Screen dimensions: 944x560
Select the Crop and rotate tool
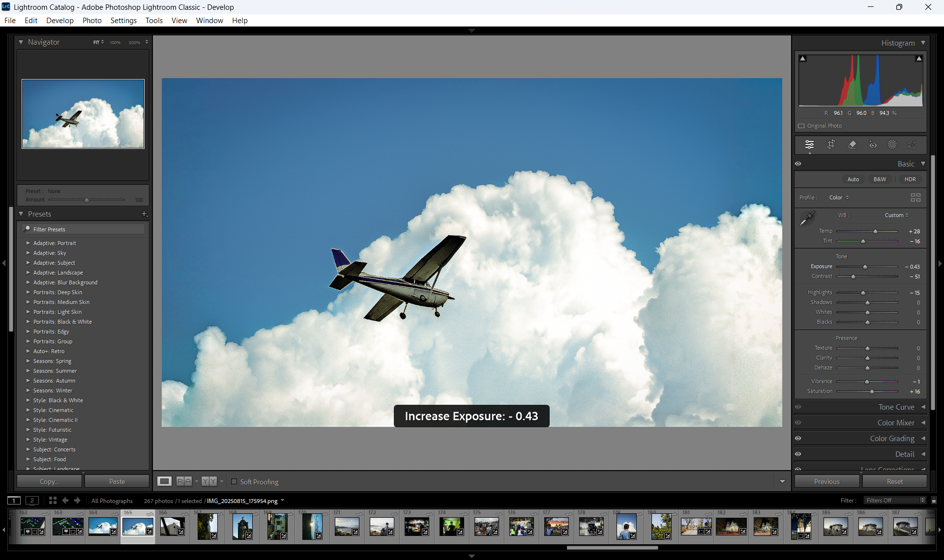coord(831,144)
